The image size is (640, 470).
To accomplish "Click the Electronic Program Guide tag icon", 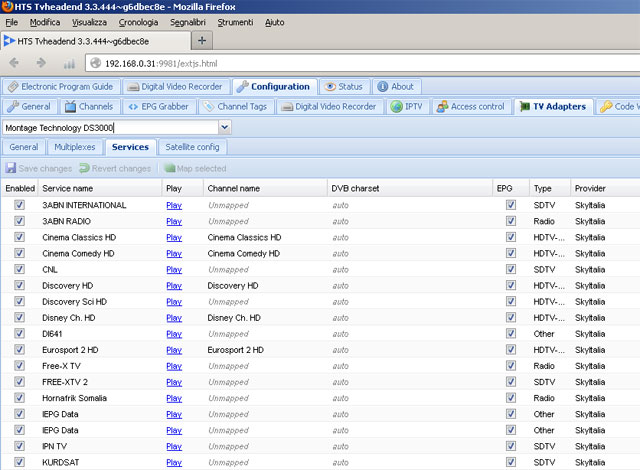I will click(x=13, y=86).
